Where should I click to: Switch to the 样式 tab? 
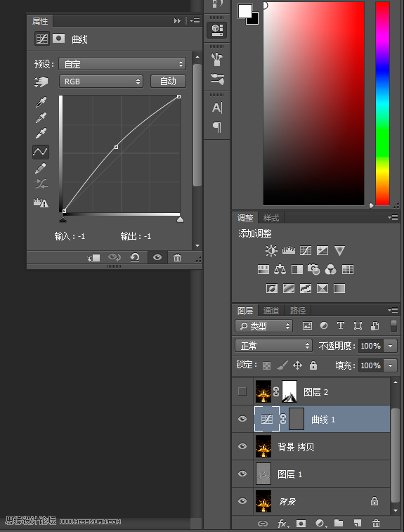(271, 217)
